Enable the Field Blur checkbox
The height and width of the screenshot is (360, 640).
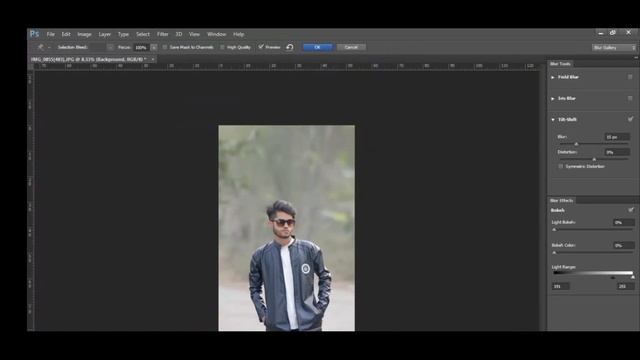(x=630, y=77)
